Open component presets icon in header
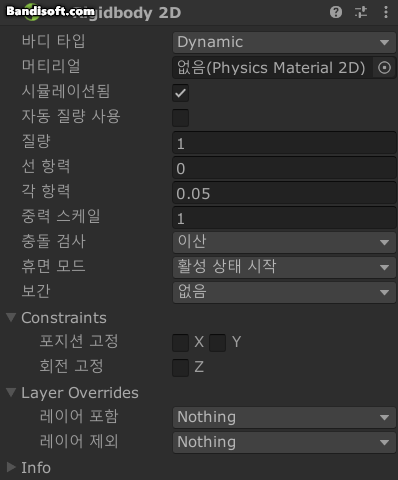Viewport: 398px width, 480px height. 361,12
